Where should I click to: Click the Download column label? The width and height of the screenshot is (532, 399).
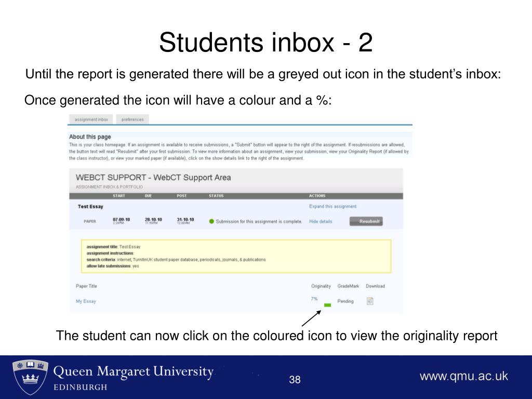coord(375,286)
